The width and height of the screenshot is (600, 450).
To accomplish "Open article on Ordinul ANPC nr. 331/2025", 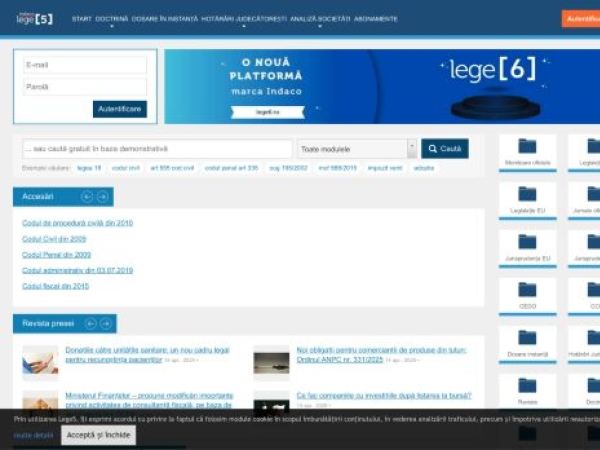I will pyautogui.click(x=382, y=355).
